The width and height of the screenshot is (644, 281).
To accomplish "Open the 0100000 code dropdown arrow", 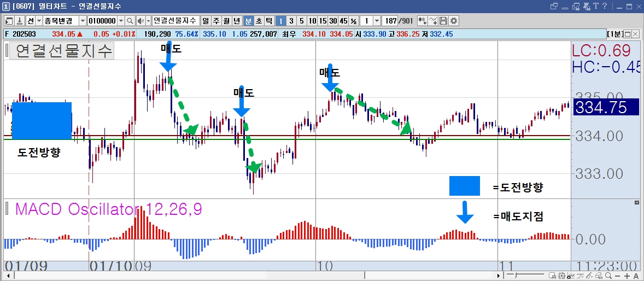I will [x=121, y=21].
